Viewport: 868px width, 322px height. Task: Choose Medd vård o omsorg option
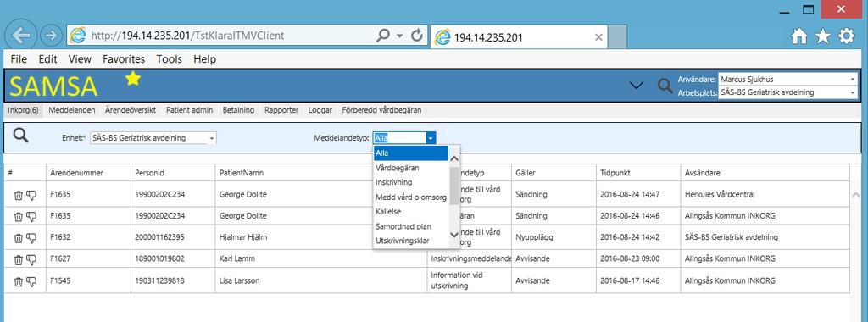411,197
